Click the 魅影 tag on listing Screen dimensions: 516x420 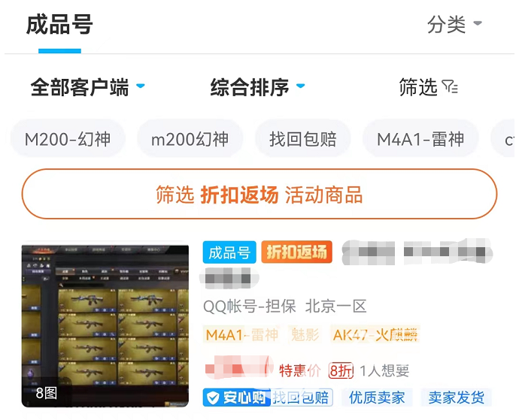[305, 335]
